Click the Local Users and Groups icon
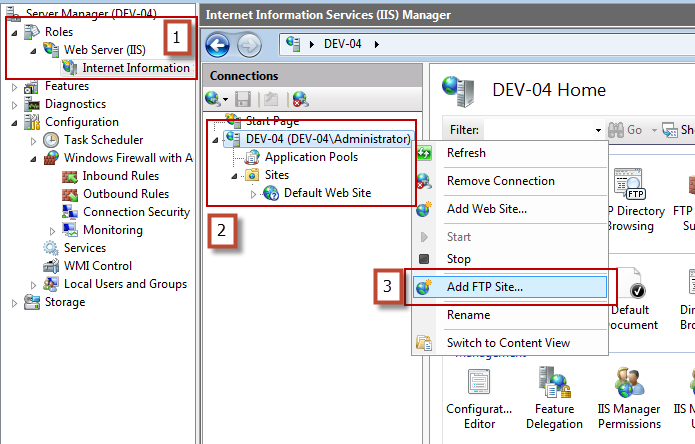 [51, 284]
